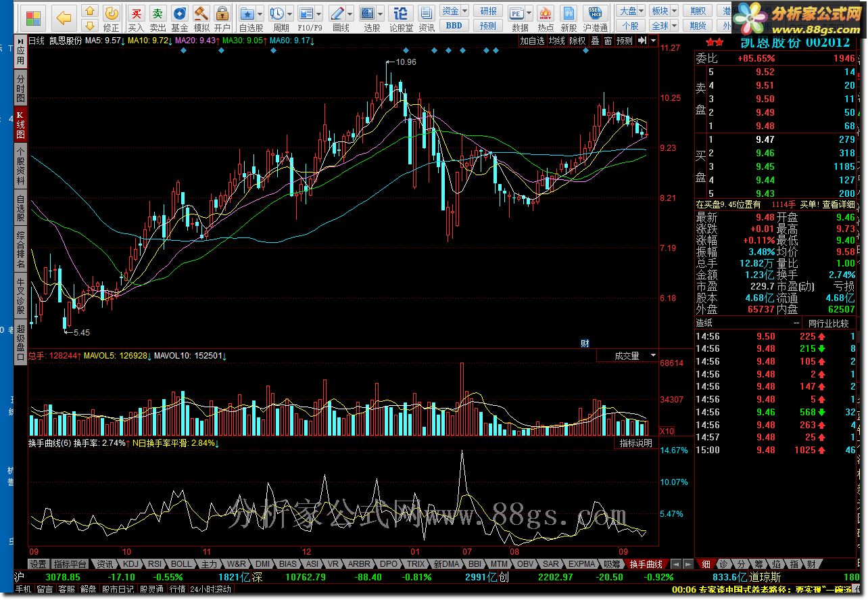The width and height of the screenshot is (868, 600).
Task: Click the 设置 settings tab at bottom
Action: pos(38,563)
